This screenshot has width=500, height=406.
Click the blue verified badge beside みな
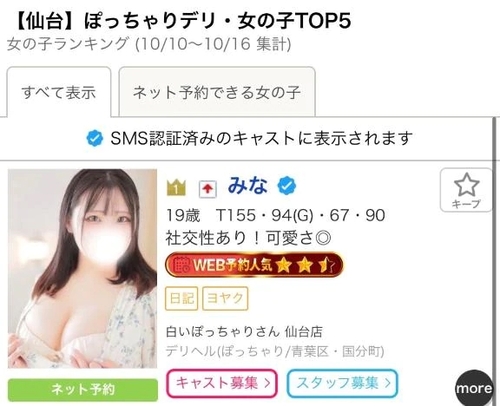[287, 186]
